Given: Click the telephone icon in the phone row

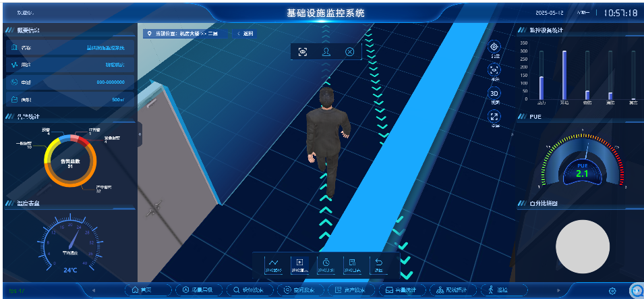Looking at the screenshot, I should (14, 82).
